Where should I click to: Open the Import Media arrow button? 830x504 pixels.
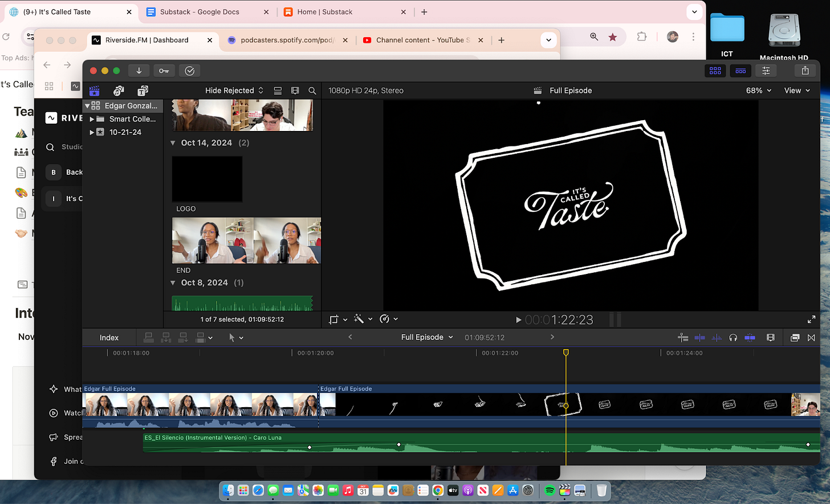[139, 71]
